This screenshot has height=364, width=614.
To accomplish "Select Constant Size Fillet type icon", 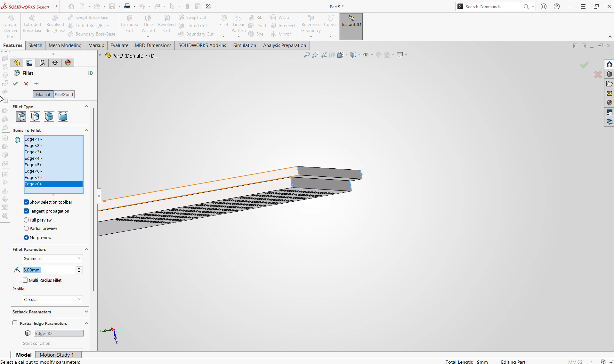I will 21,117.
